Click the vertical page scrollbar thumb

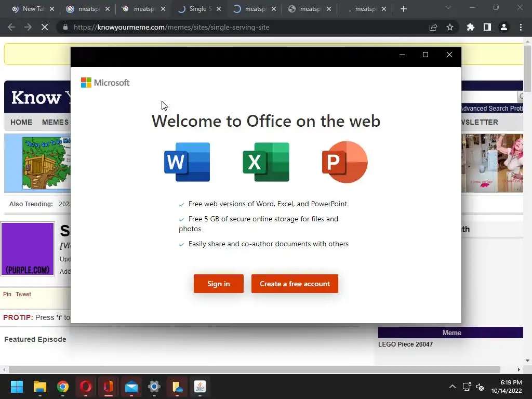(527, 69)
